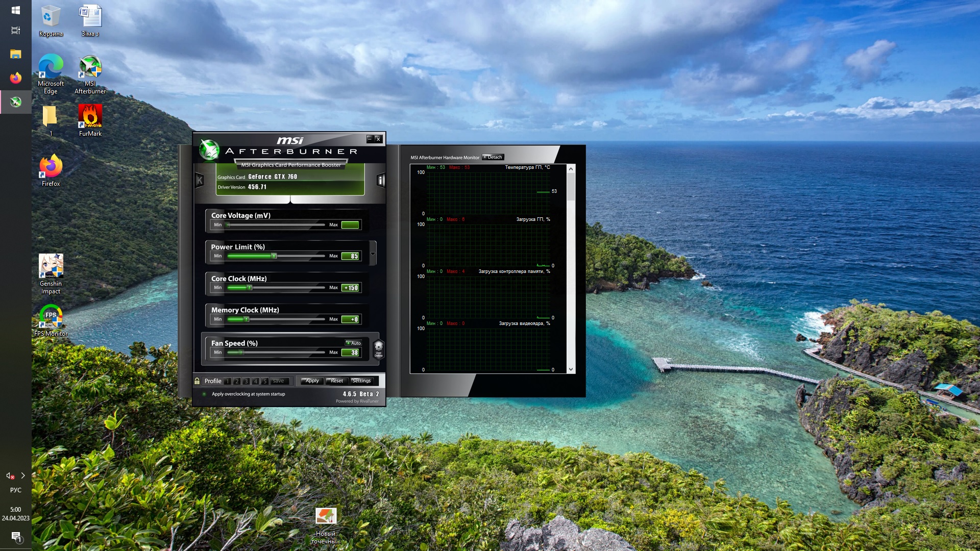Detach the hardware monitor window
The image size is (980, 551).
click(x=493, y=157)
